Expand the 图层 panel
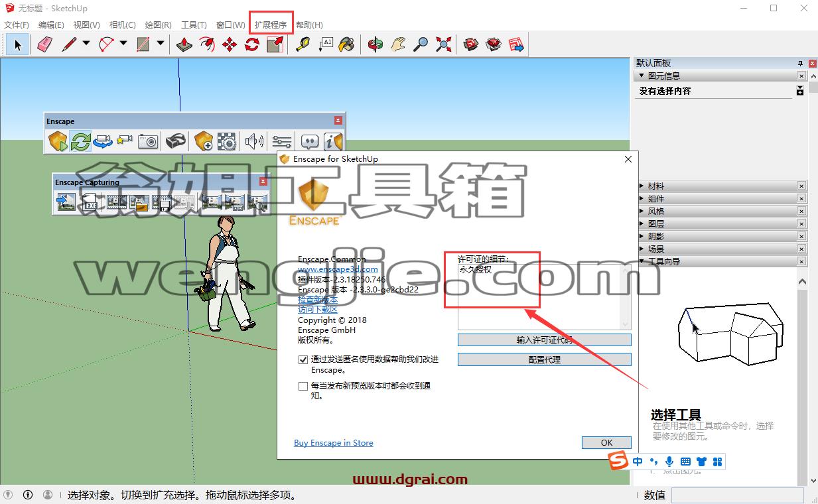818x504 pixels. tap(642, 224)
